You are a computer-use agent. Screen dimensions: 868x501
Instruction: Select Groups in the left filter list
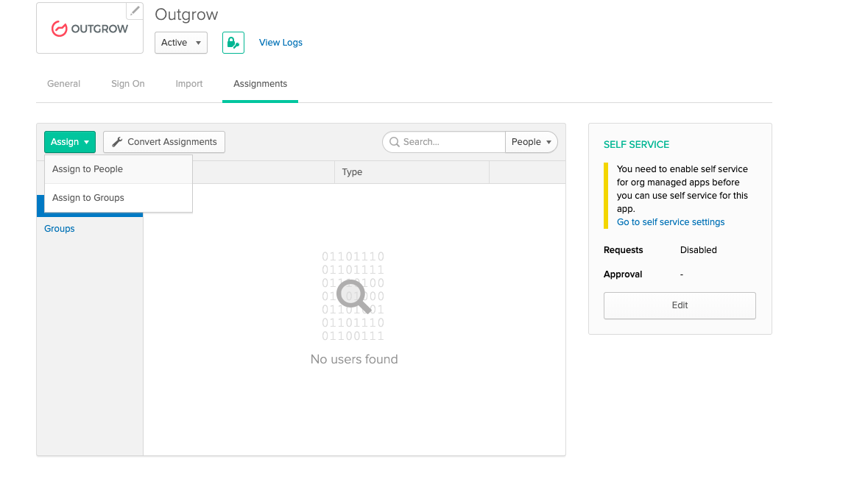coord(59,228)
